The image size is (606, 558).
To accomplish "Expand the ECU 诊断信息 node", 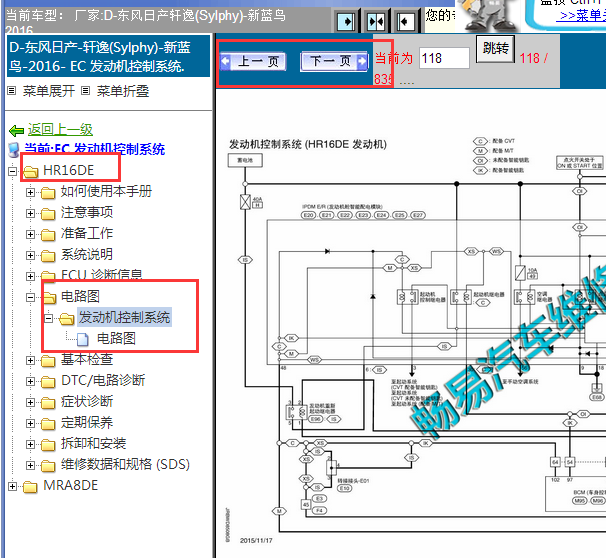I will click(x=30, y=276).
